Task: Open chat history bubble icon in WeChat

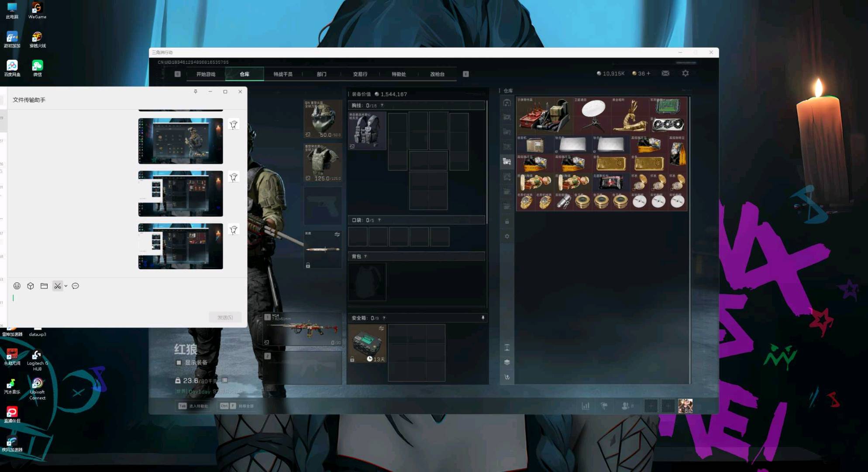Action: pos(76,286)
